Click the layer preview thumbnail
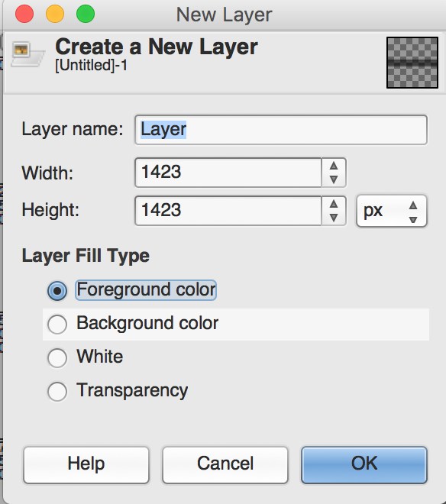The width and height of the screenshot is (446, 504). point(412,63)
